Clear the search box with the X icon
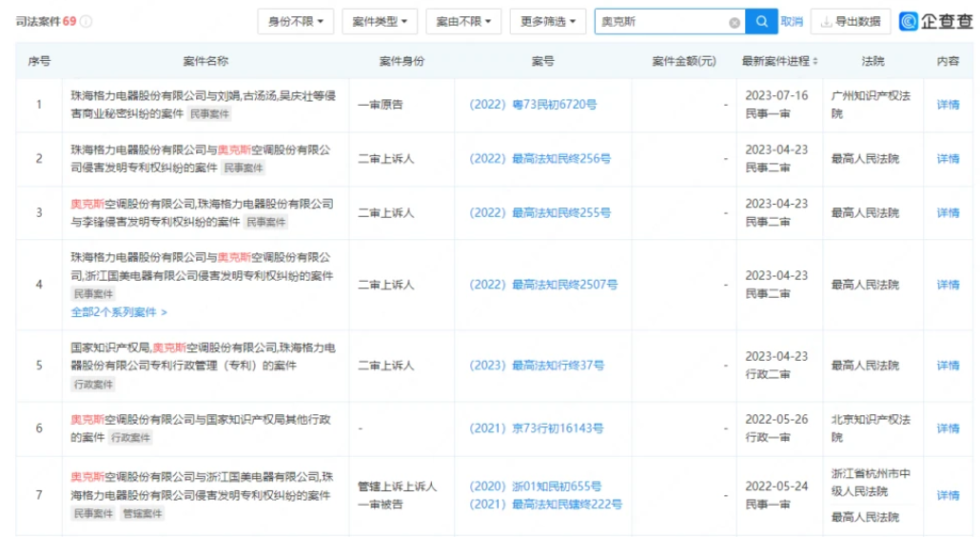Image resolution: width=980 pixels, height=537 pixels. 735,22
